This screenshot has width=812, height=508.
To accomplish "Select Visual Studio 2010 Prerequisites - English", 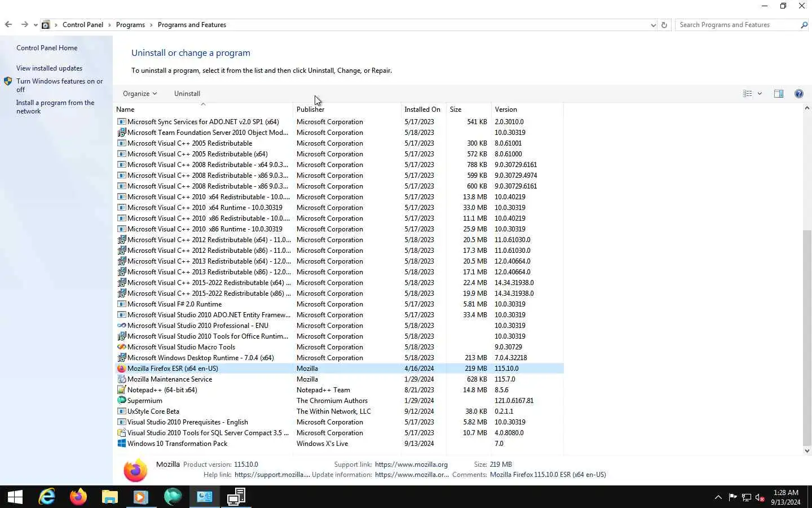I will (339, 422).
